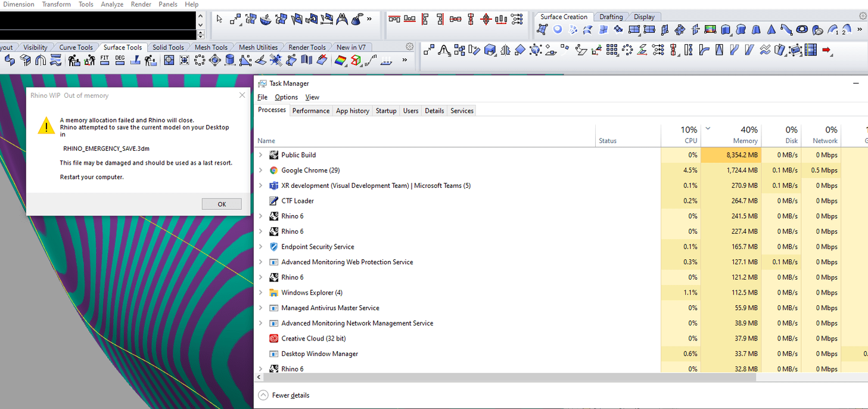Show more Surface Tools via overflow chevron
Image resolution: width=868 pixels, height=409 pixels.
click(405, 60)
